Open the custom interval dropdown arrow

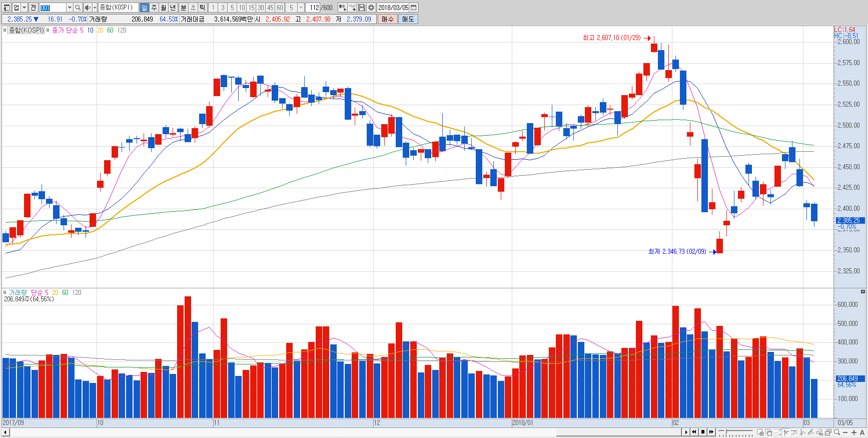click(301, 8)
